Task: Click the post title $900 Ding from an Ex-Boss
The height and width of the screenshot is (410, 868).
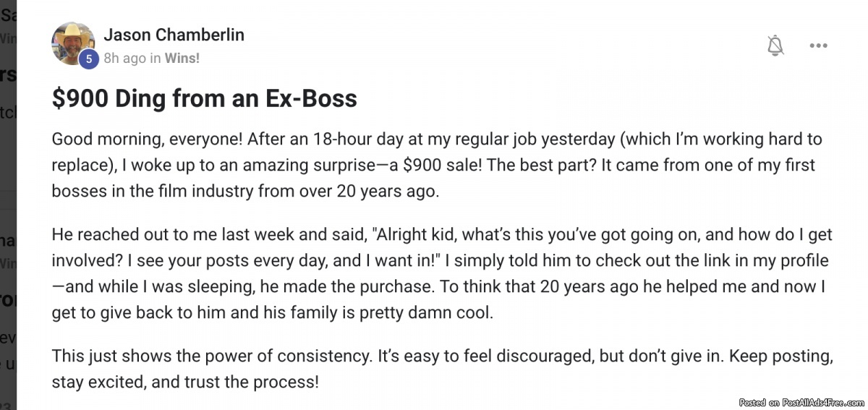Action: 205,98
